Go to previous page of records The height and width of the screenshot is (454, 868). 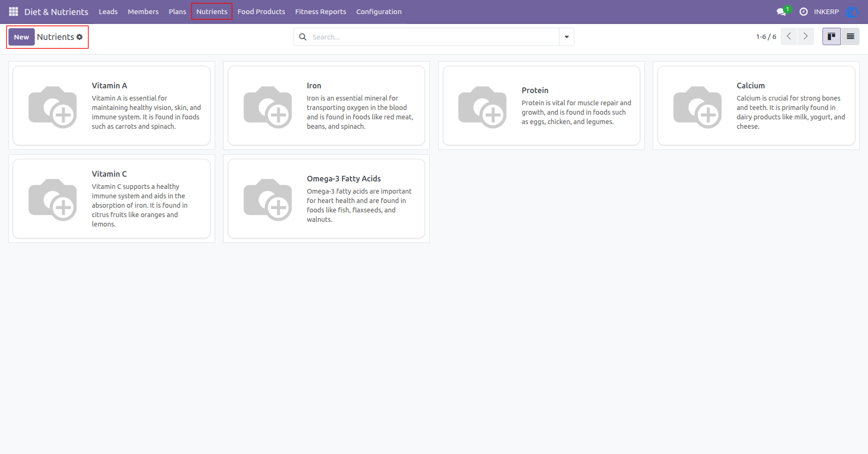click(x=789, y=37)
